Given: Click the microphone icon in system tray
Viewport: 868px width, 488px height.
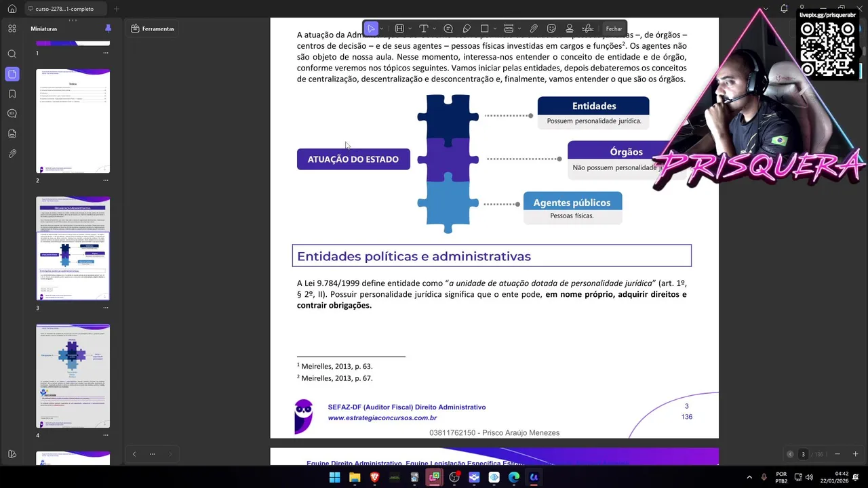Looking at the screenshot, I should click(x=764, y=477).
